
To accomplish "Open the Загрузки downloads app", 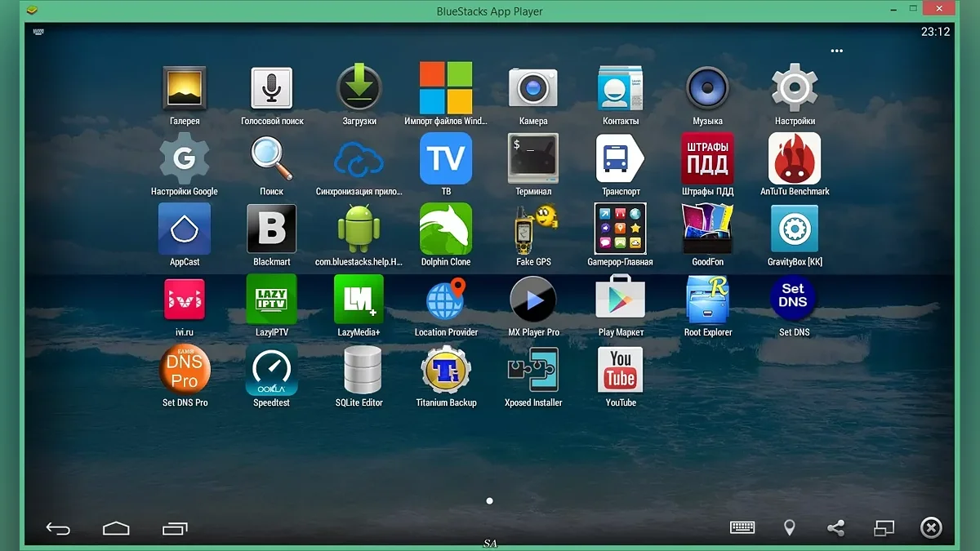I will tap(359, 88).
